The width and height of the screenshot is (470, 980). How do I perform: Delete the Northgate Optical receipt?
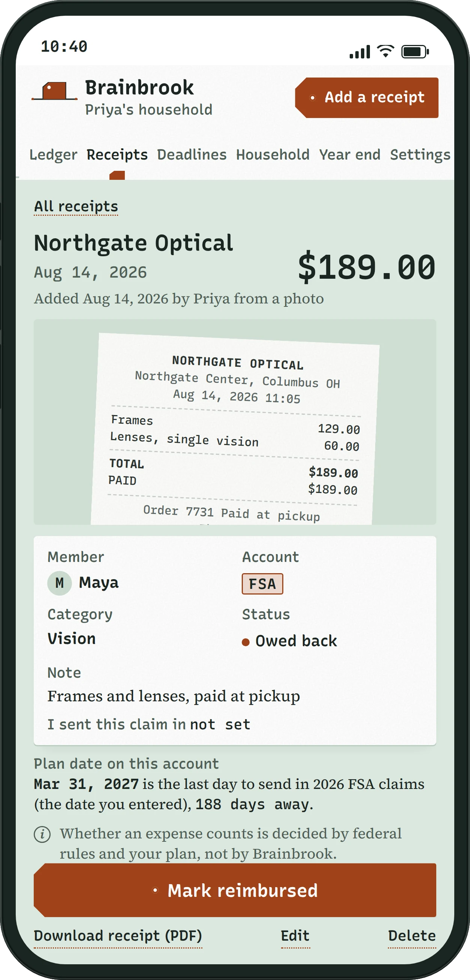point(412,936)
